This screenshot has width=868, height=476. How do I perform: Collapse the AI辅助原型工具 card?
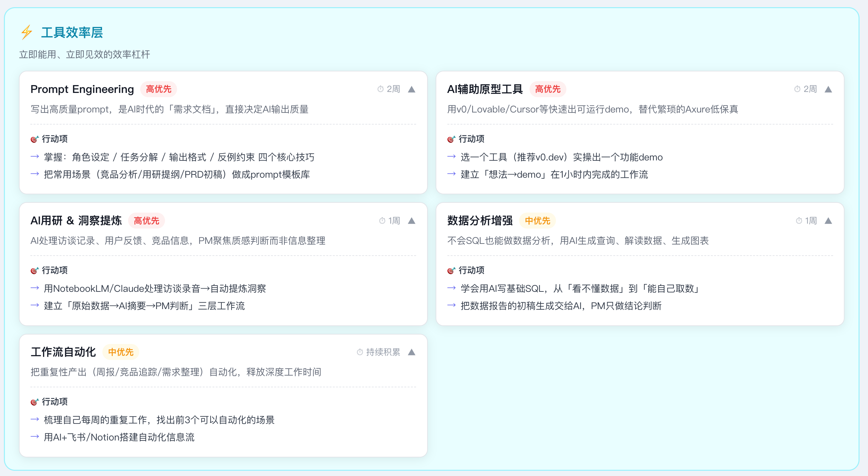point(828,89)
